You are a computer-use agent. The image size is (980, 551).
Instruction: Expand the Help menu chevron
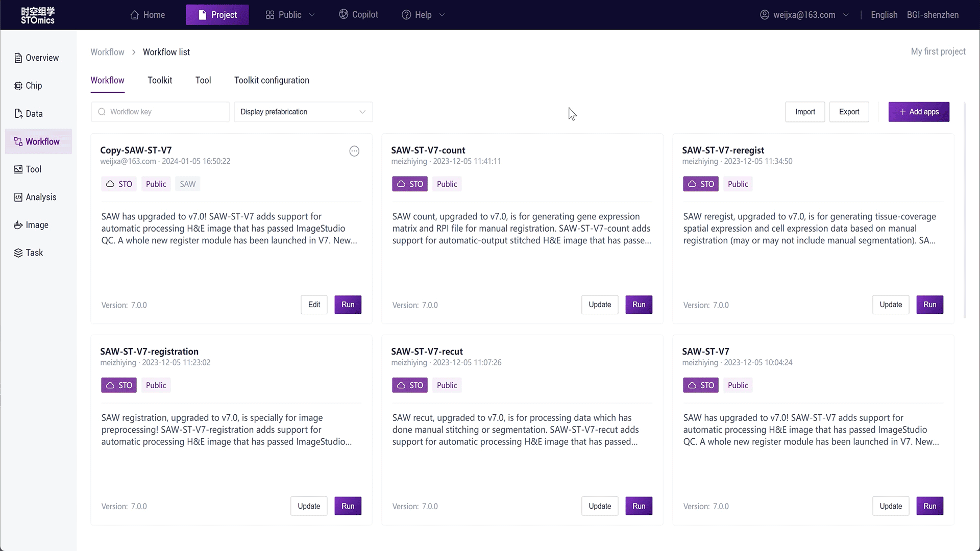coord(442,15)
